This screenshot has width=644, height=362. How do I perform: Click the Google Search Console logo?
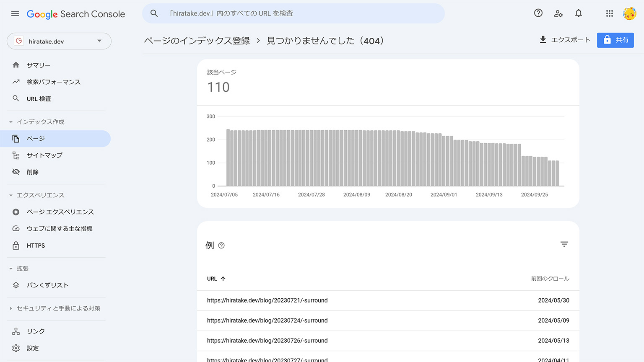pos(76,14)
